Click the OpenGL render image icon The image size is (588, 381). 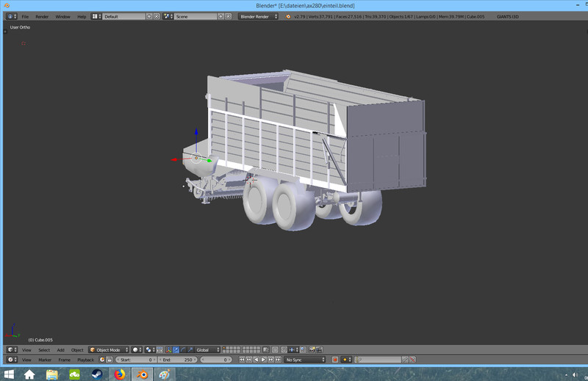click(x=312, y=350)
